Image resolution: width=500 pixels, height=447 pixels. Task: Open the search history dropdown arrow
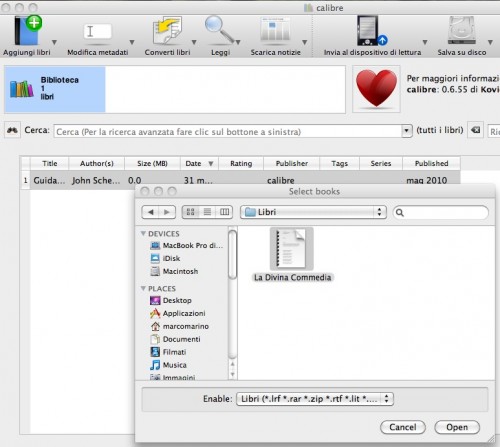pos(406,131)
